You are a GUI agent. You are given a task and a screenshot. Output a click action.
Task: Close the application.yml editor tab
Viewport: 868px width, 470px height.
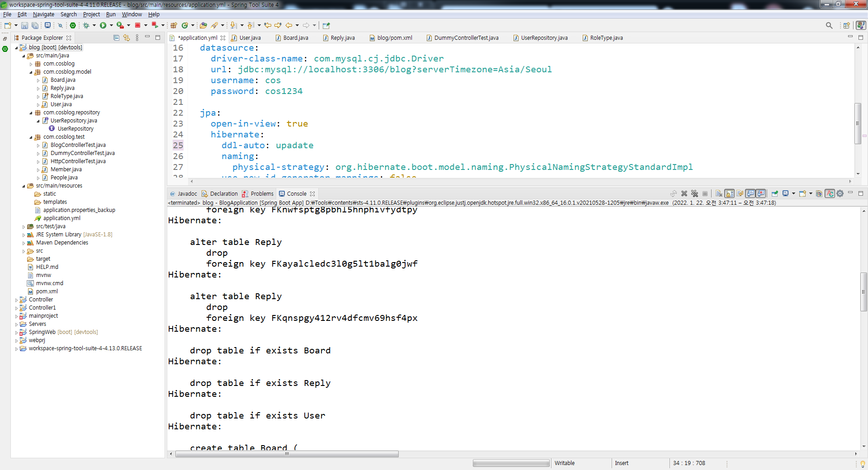(223, 38)
